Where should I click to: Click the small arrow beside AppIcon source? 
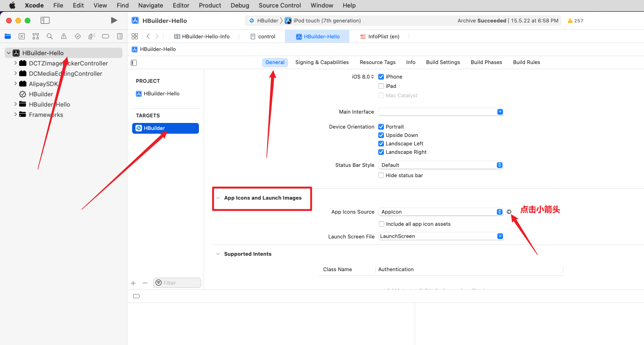point(509,212)
